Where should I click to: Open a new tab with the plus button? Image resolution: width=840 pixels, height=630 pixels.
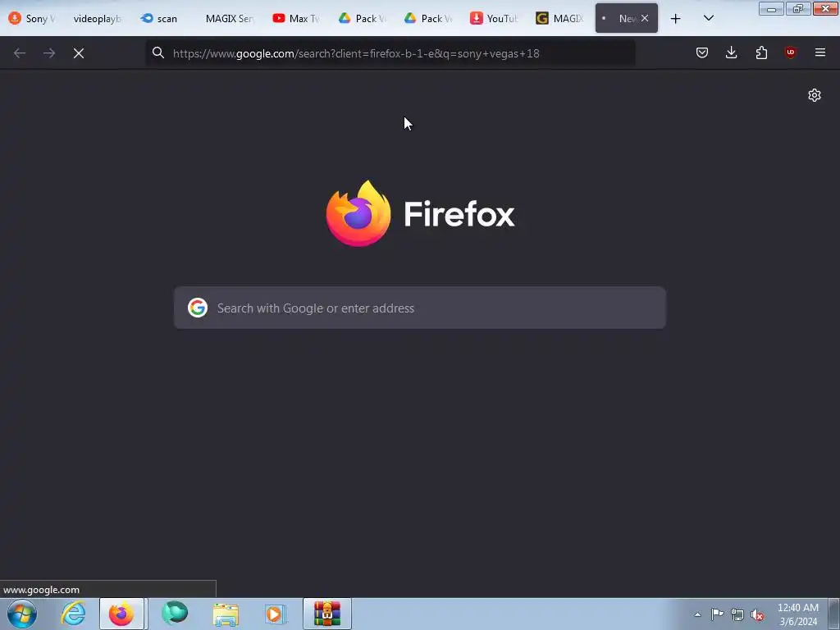point(676,19)
